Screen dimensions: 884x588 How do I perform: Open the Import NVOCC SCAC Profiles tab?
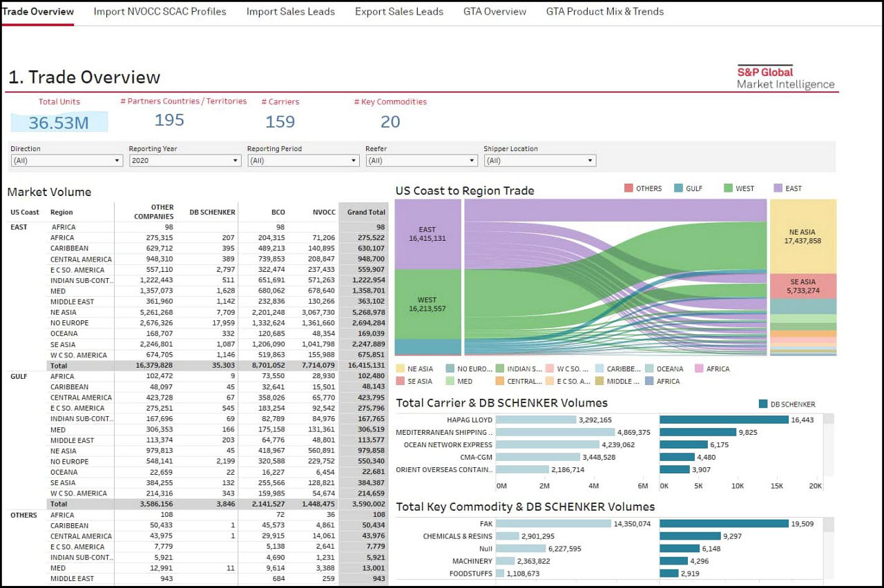160,12
